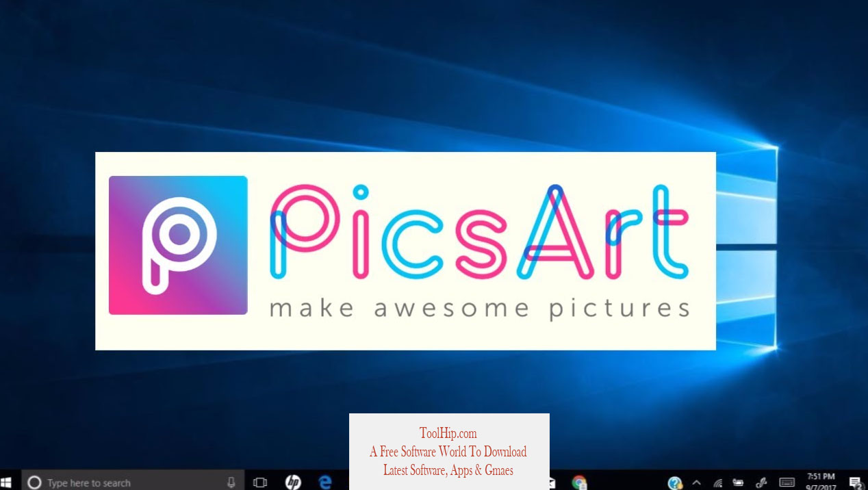Click the Cortana circle icon in search box

34,482
